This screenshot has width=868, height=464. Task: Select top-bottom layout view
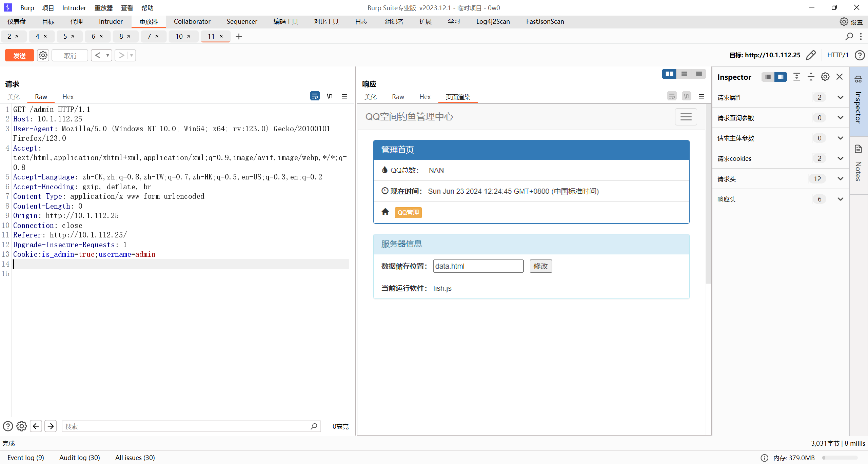[x=684, y=74]
